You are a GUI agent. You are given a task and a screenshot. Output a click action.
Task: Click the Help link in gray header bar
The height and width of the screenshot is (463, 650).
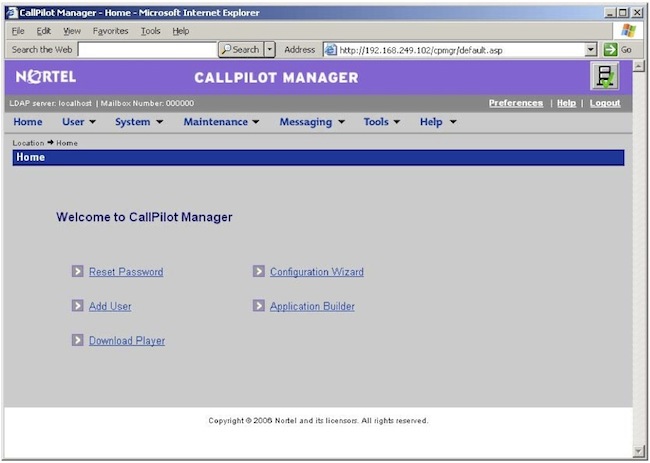(566, 103)
